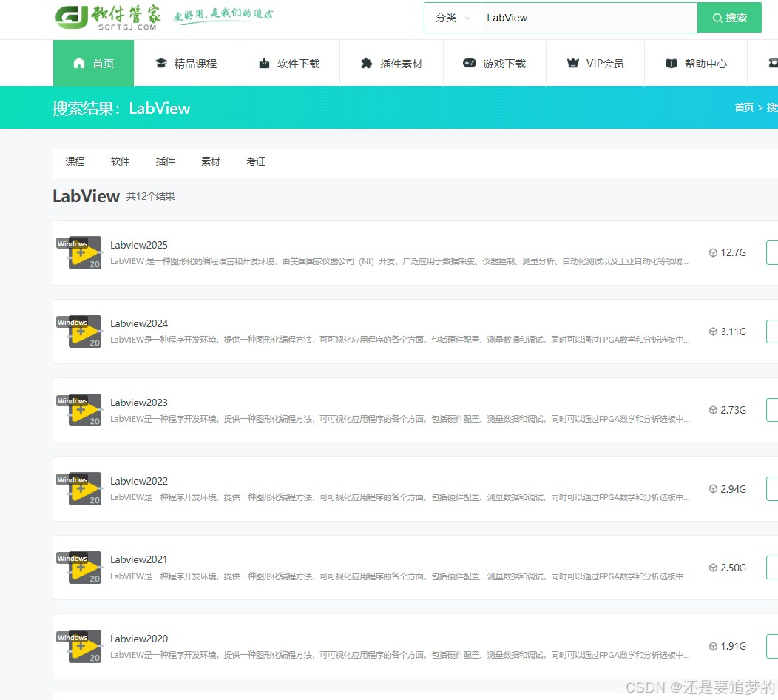778x700 pixels.
Task: Open the 帮助中心 menu item
Action: point(696,63)
